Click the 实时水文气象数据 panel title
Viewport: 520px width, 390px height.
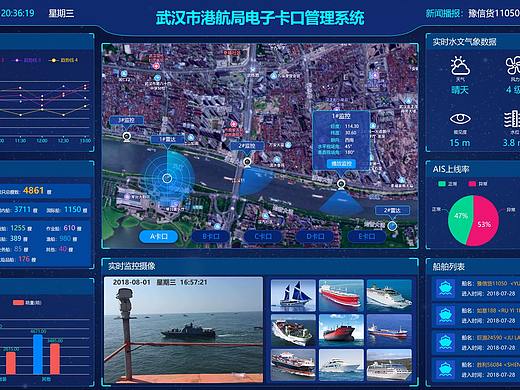464,42
